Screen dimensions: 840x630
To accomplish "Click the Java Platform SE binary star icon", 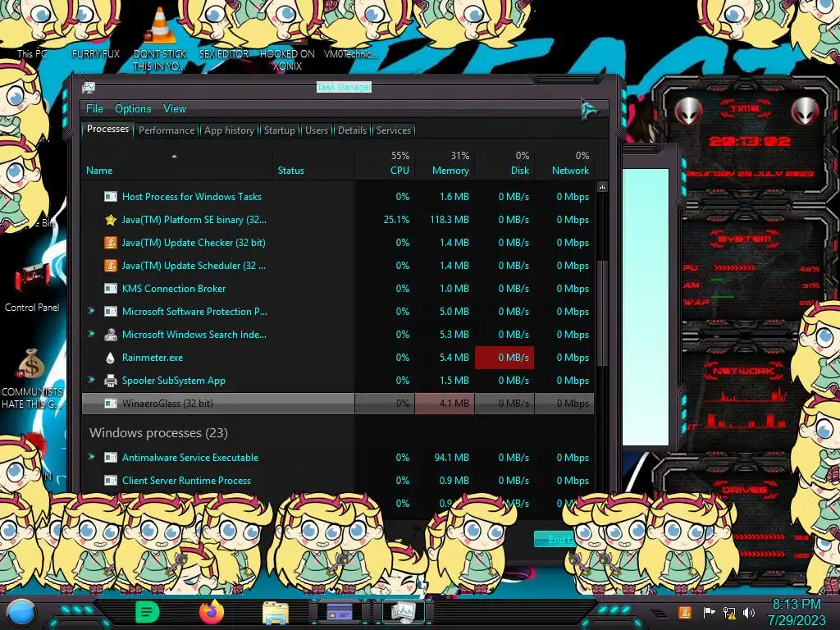I will (111, 220).
